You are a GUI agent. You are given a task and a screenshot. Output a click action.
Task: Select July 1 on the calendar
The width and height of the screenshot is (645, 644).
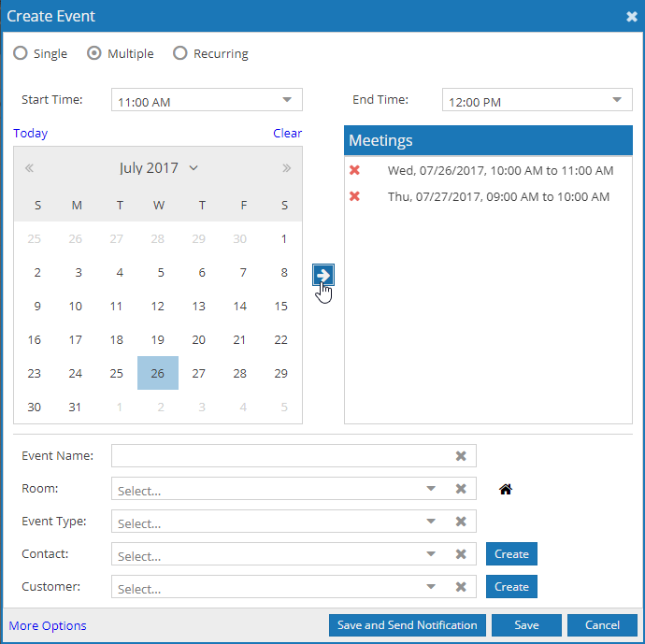pyautogui.click(x=283, y=238)
